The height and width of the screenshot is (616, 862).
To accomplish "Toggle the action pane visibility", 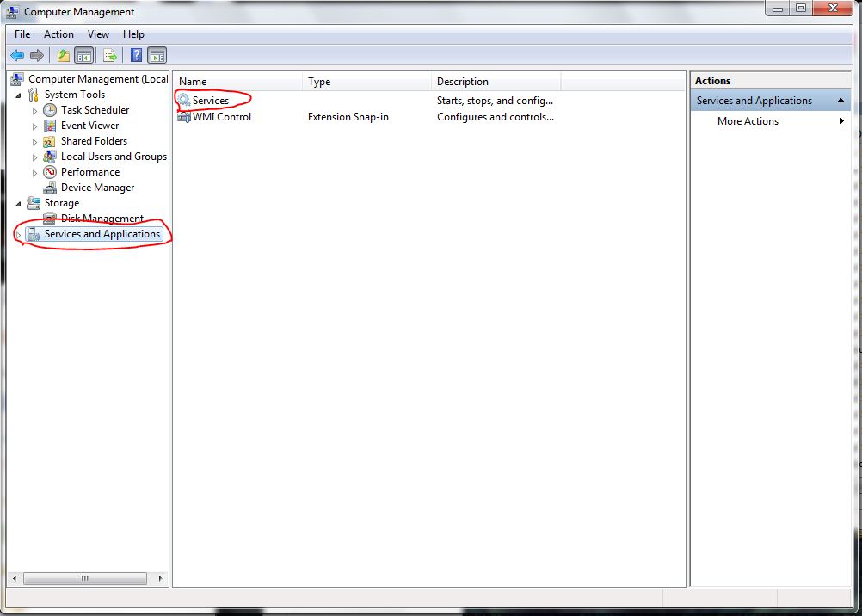I will click(157, 55).
